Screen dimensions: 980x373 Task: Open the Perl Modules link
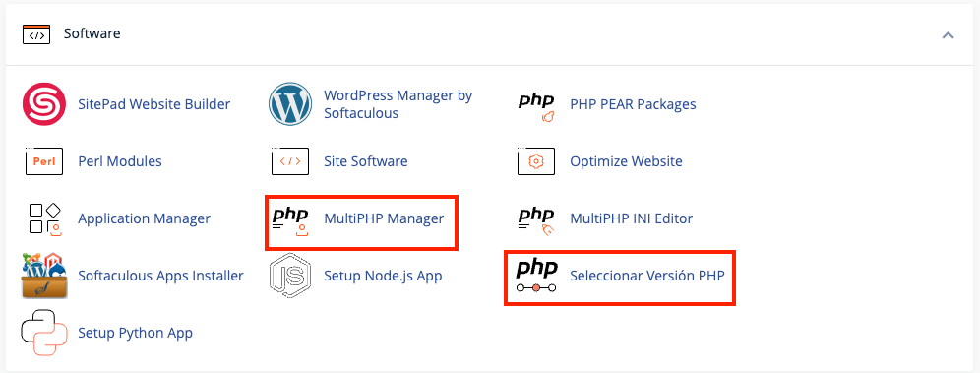pos(119,161)
